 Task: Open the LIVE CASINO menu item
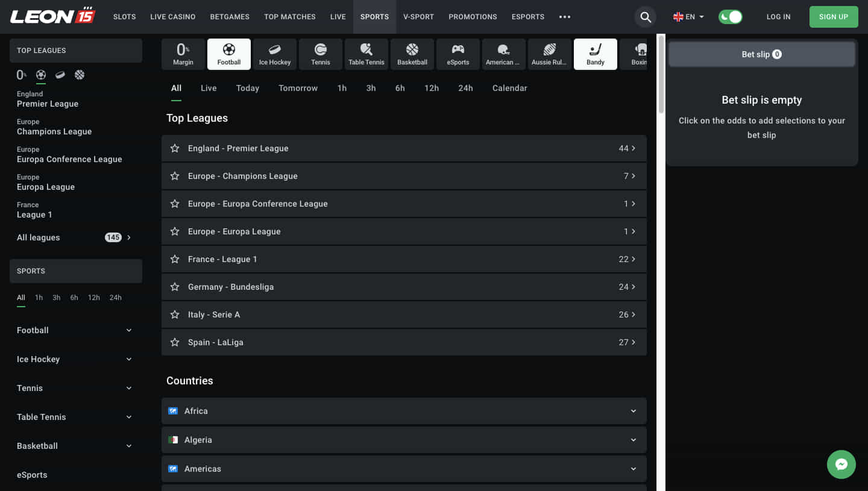coord(173,17)
